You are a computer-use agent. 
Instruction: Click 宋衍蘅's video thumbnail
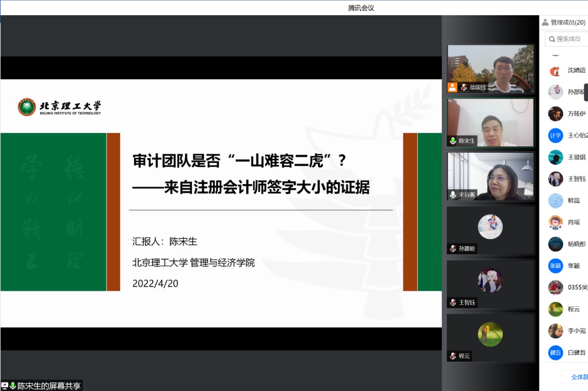pyautogui.click(x=490, y=176)
